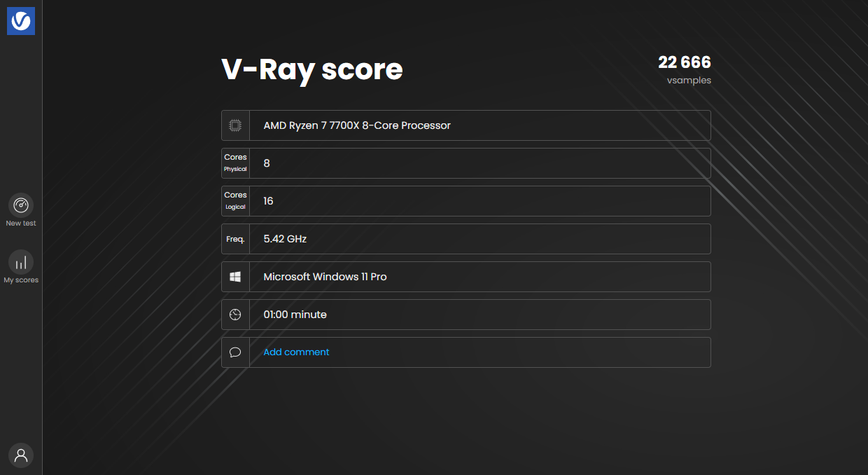Click the V-Ray score heading

312,70
